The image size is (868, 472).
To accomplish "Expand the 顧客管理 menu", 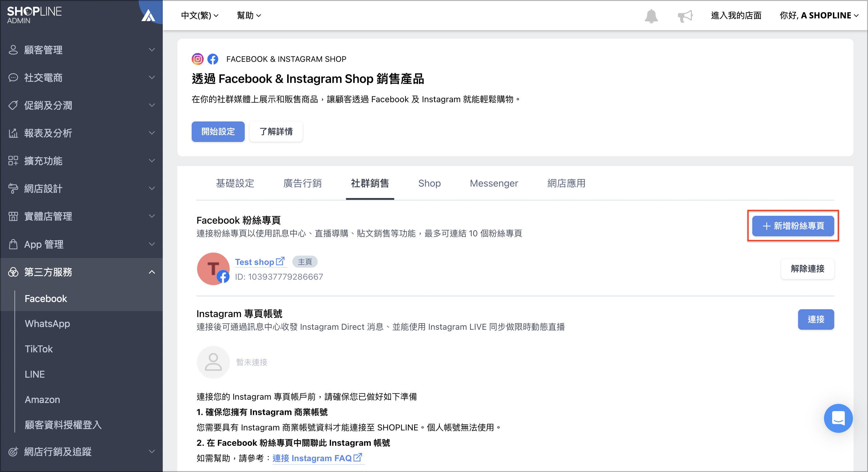I will (x=82, y=50).
